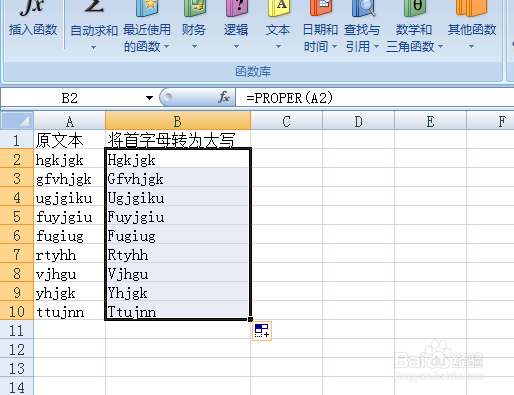The height and width of the screenshot is (395, 514).
Task: Select row 2 header
Action: (x=17, y=159)
